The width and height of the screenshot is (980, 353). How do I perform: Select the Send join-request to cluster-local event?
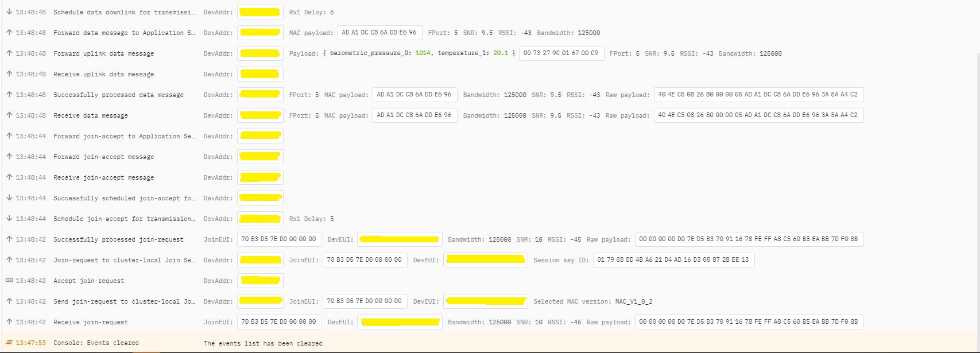click(x=124, y=301)
